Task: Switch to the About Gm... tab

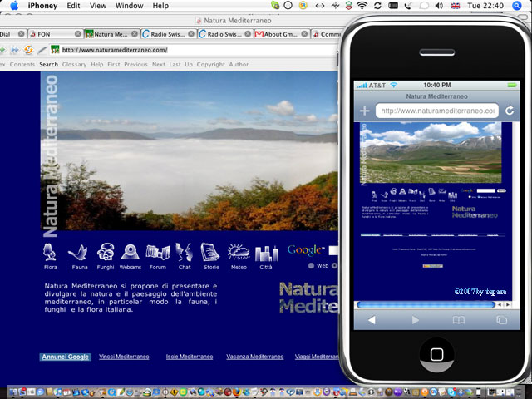Action: (282, 34)
